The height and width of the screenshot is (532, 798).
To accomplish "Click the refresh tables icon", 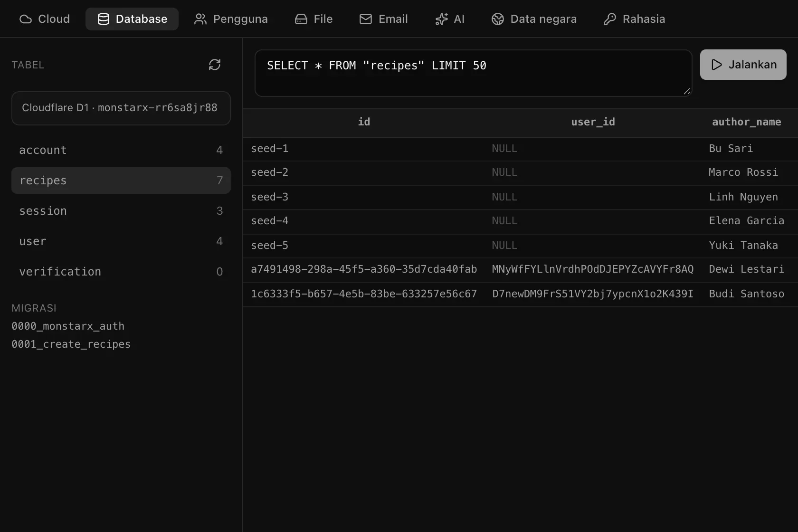I will pyautogui.click(x=215, y=65).
